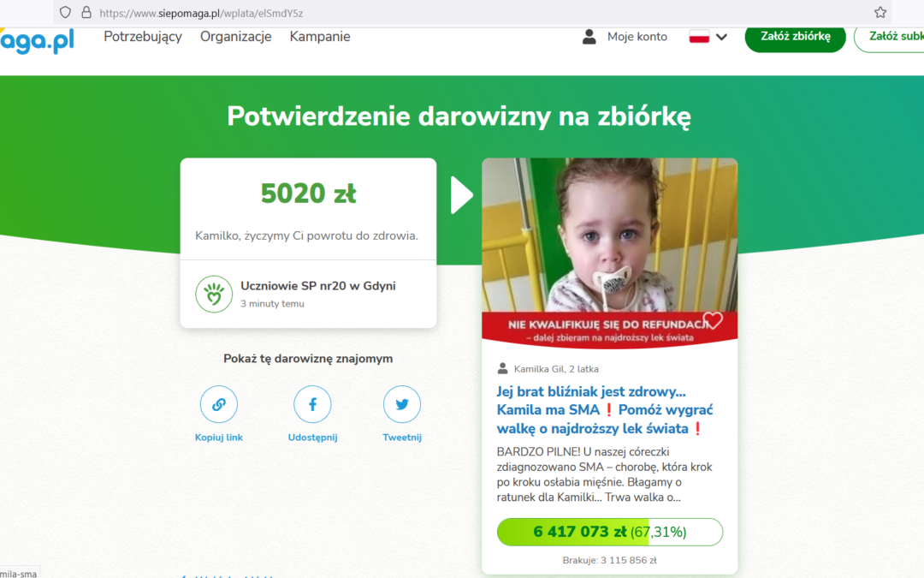Screen dimensions: 924x578
Task: Bookmark page with the star icon
Action: click(880, 12)
